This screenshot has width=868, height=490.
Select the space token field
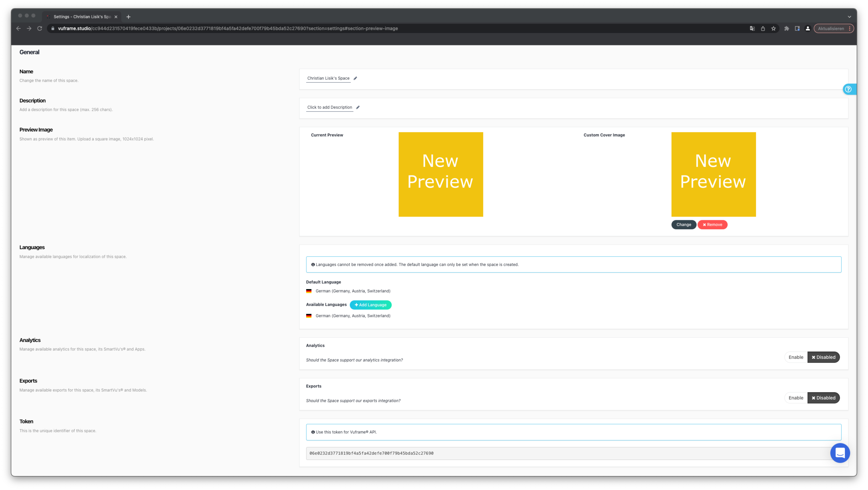click(574, 453)
